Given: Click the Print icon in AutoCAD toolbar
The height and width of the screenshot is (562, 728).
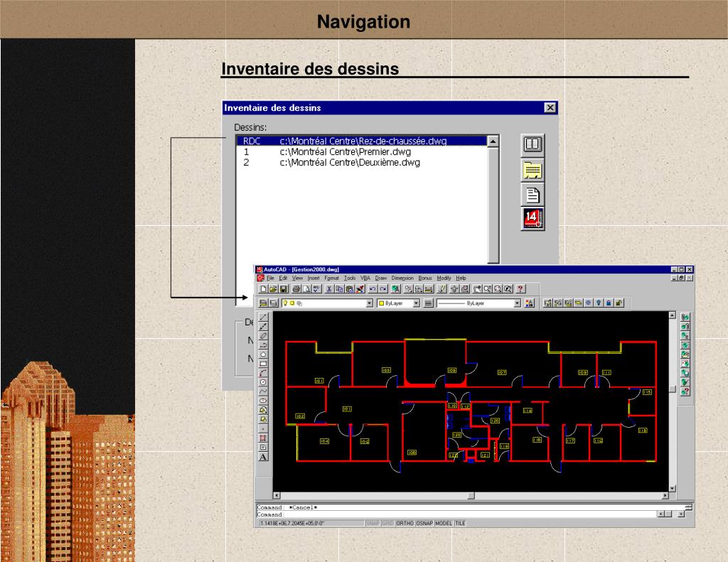Looking at the screenshot, I should (296, 288).
